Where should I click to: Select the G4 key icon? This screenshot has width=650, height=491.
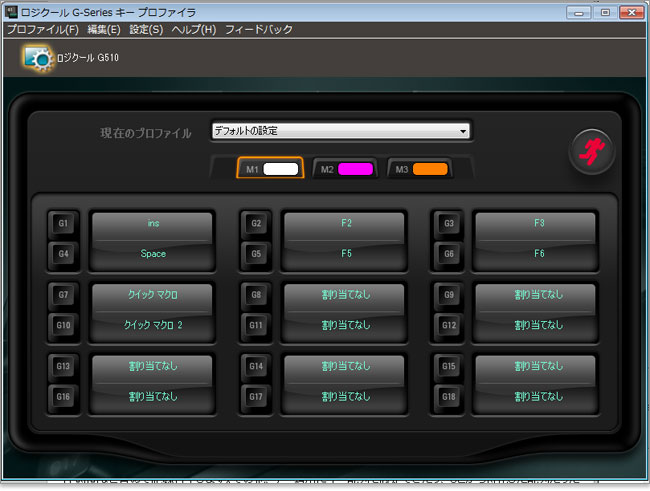coord(64,253)
